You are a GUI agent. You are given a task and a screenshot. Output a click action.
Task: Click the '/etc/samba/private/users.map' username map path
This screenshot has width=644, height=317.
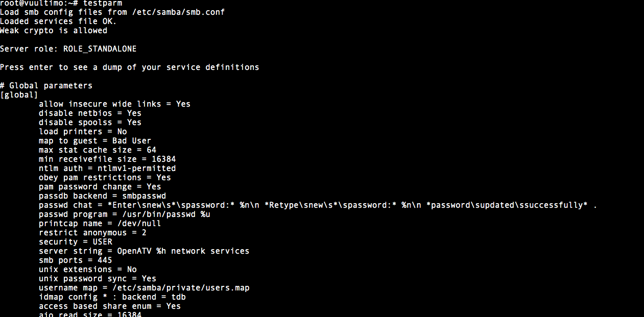click(x=181, y=288)
